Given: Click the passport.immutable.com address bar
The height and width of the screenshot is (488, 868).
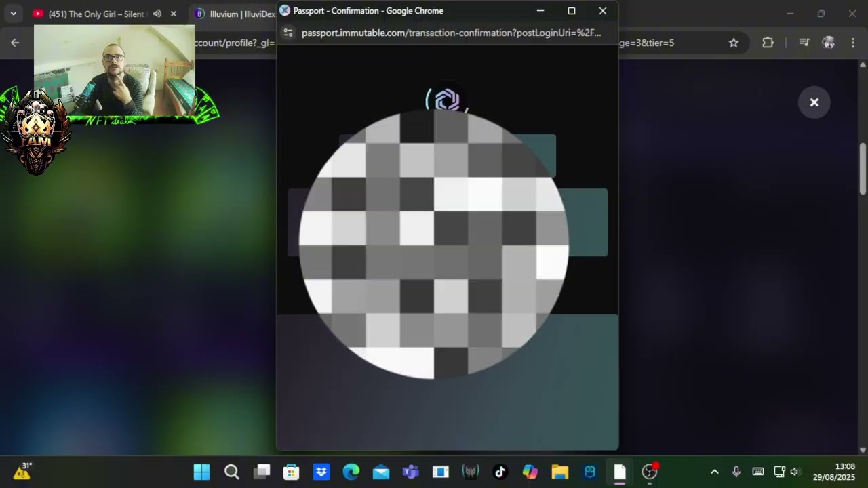Looking at the screenshot, I should (451, 33).
